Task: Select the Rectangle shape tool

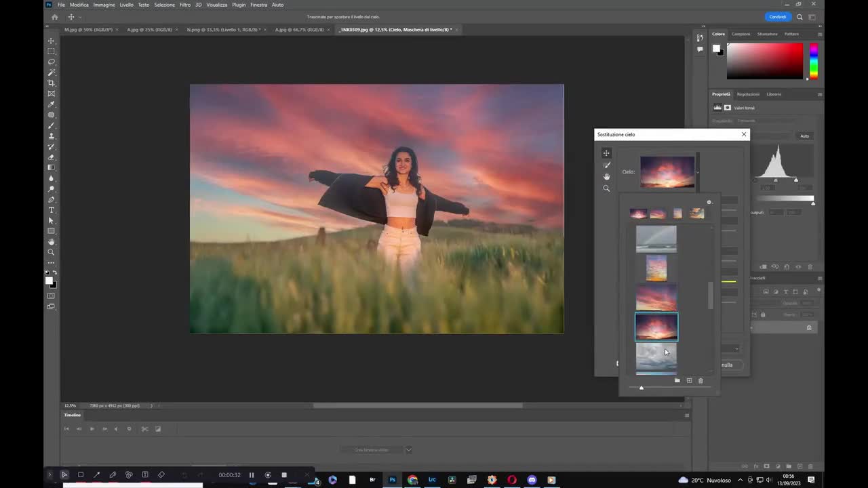Action: coord(51,231)
